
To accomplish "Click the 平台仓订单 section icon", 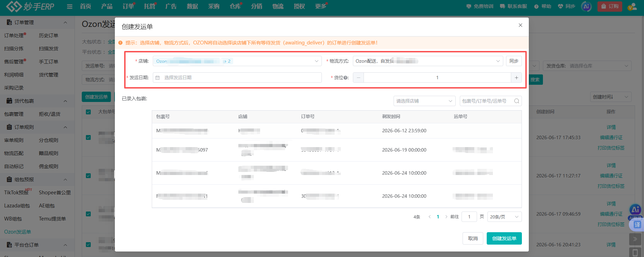I will (x=9, y=245).
